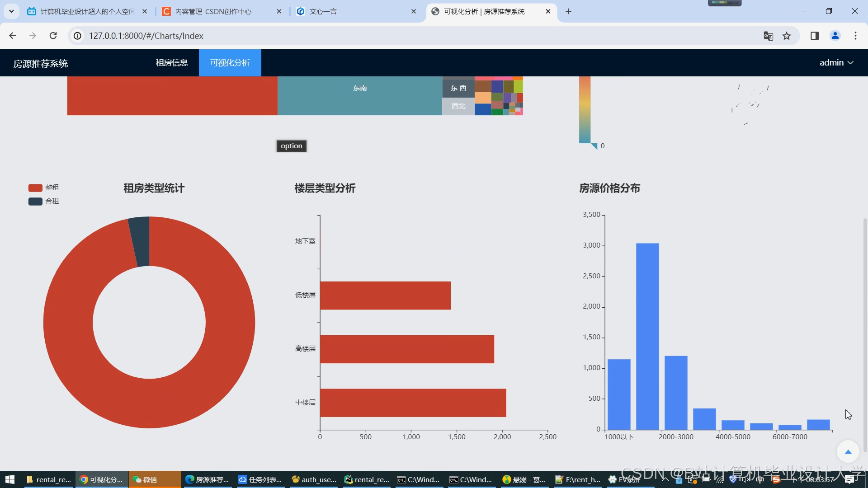
Task: Open the browser side panel icon
Action: pos(815,36)
